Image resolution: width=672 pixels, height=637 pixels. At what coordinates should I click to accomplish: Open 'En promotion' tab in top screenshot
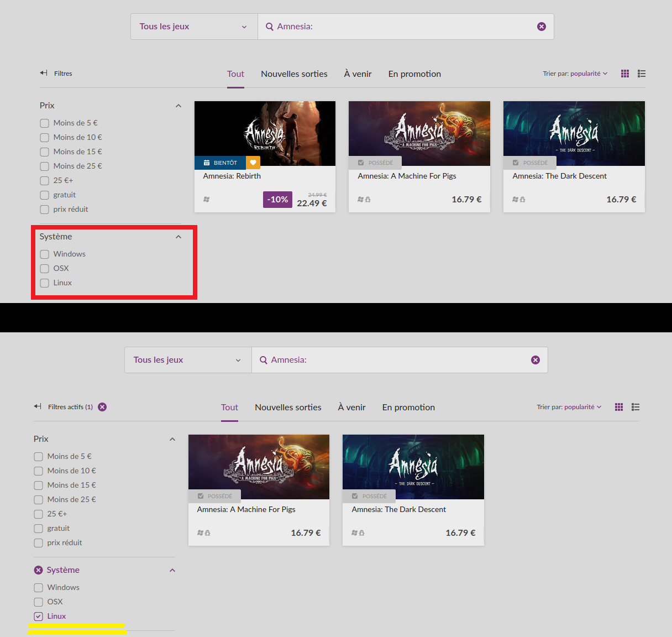point(414,74)
